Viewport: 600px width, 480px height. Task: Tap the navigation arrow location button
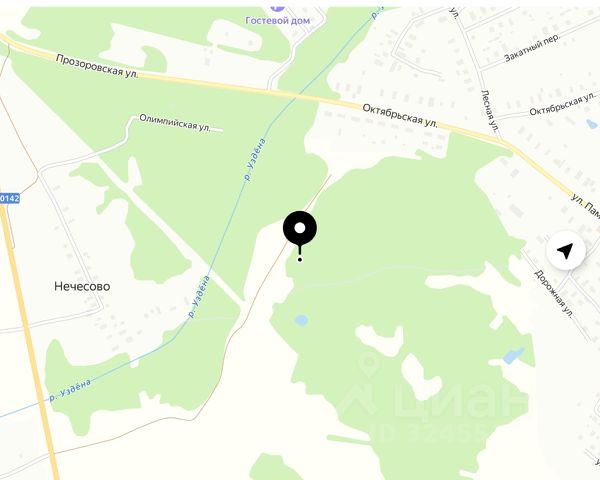pyautogui.click(x=565, y=251)
